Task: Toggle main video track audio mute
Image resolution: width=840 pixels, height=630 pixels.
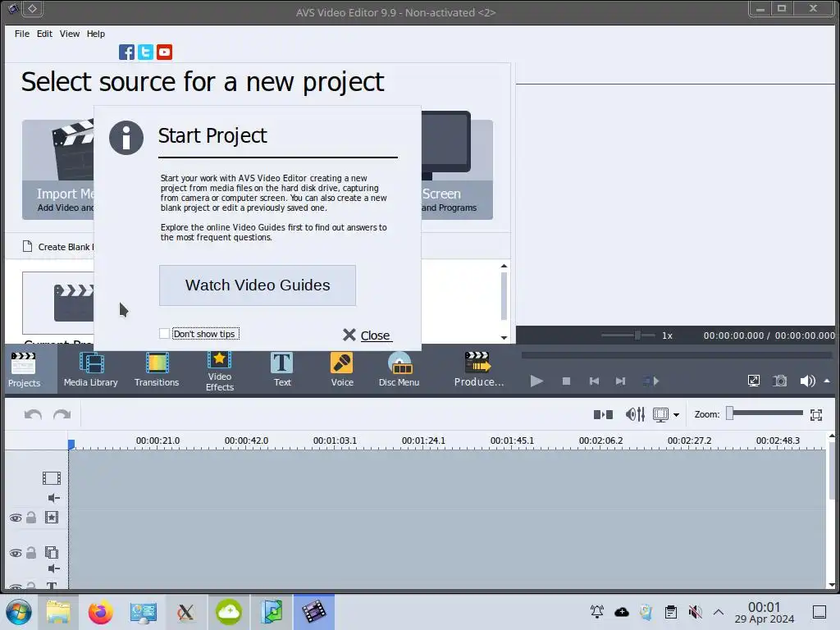Action: 53,498
